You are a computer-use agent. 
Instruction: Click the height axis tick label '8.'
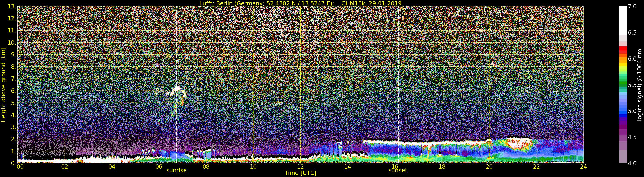click(x=14, y=67)
